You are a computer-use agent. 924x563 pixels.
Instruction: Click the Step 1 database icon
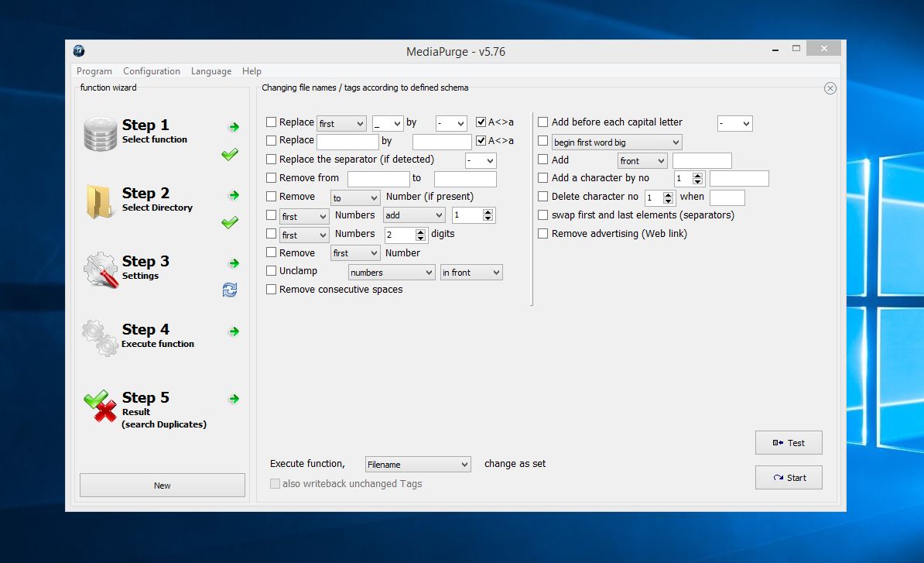click(x=100, y=134)
